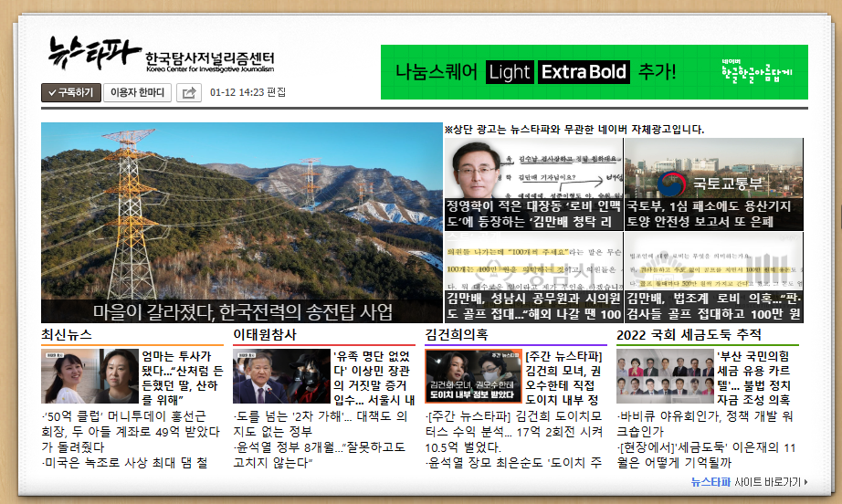Select 최신뉴스 section heading

[x=67, y=335]
